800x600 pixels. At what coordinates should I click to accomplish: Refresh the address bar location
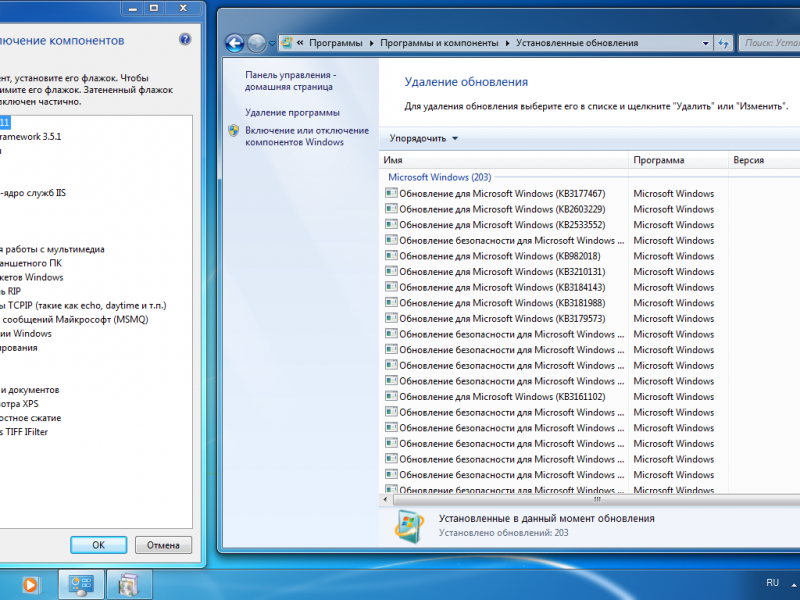[x=723, y=43]
